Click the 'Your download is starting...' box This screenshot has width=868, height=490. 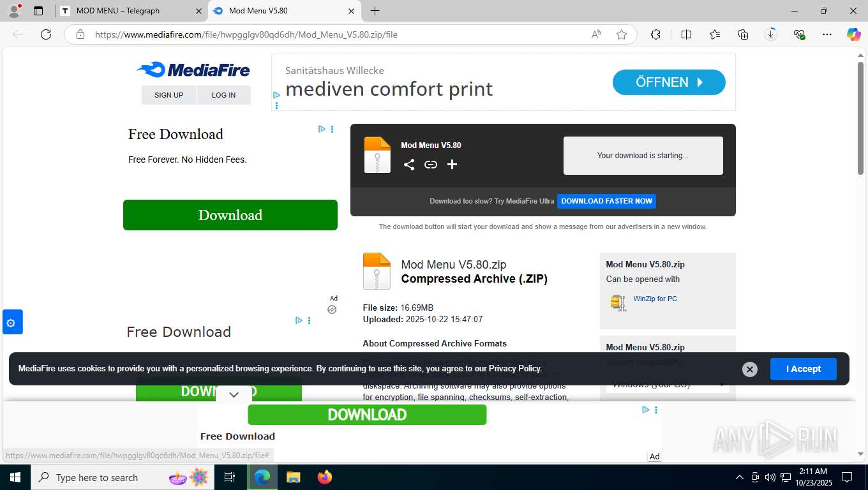(643, 155)
